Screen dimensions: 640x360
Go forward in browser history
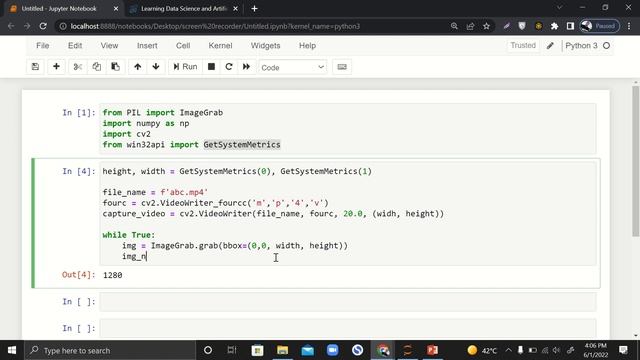(27, 26)
